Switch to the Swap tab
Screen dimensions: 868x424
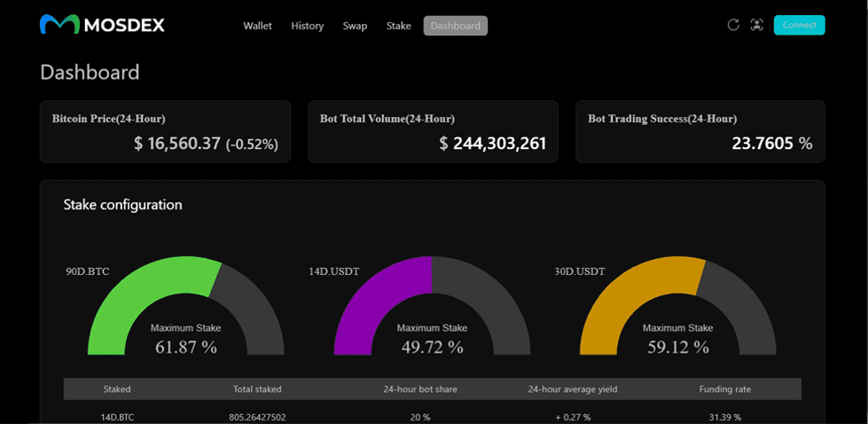(x=355, y=26)
